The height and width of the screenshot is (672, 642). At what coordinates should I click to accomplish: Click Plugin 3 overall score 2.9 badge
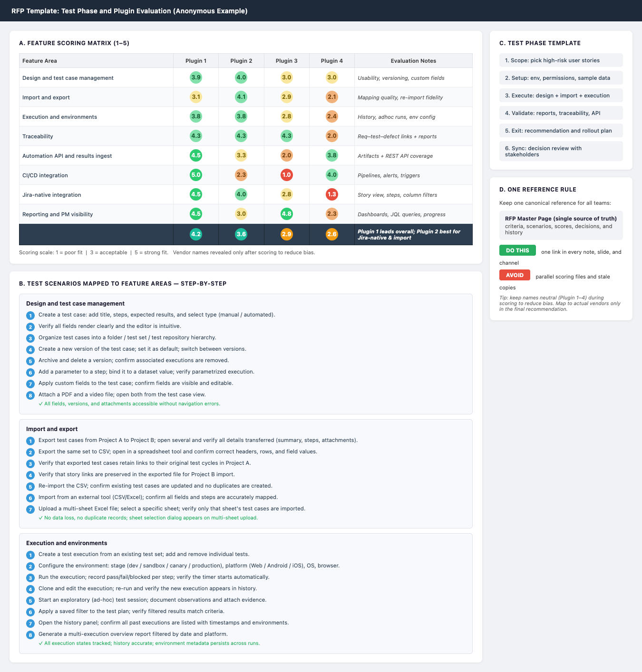tap(287, 234)
